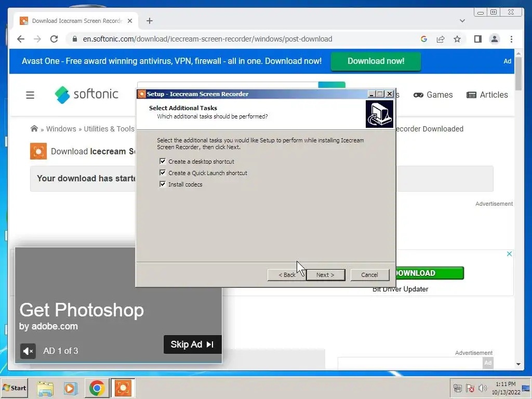
Task: Unmute the video ad with speaker icon
Action: click(28, 351)
